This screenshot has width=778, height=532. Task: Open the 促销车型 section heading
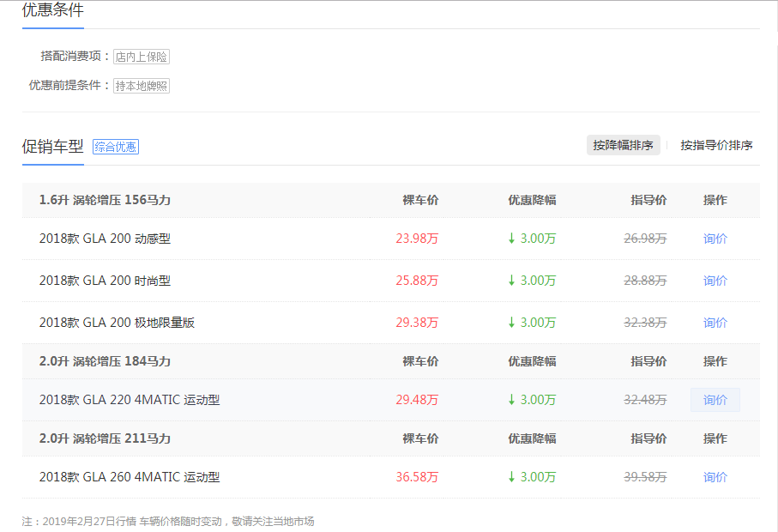pos(52,147)
